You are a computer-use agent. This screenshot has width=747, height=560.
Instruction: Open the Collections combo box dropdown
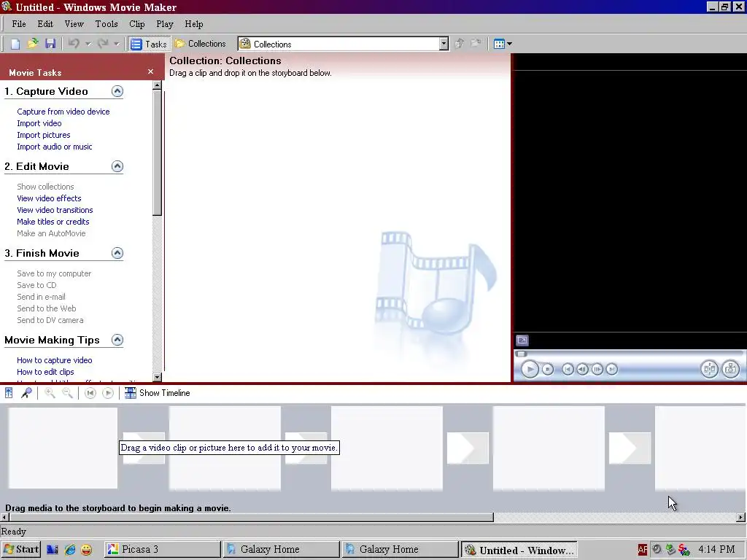[444, 44]
